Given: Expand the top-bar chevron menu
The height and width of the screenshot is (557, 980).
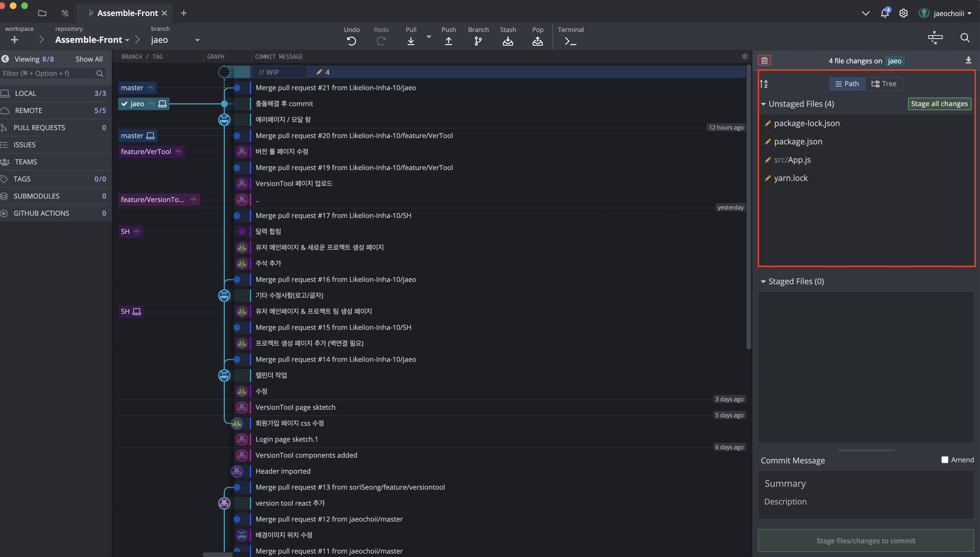Looking at the screenshot, I should click(x=866, y=13).
